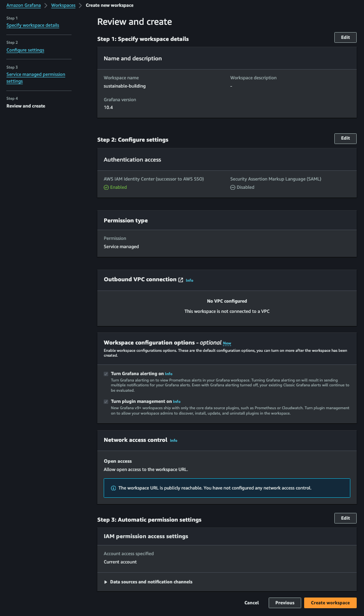364x616 pixels.
Task: Click the Service managed permission value
Action: tap(121, 247)
